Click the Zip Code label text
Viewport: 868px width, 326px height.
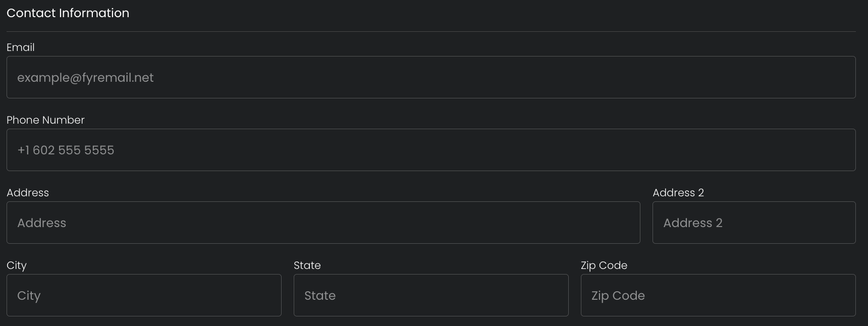coord(604,265)
